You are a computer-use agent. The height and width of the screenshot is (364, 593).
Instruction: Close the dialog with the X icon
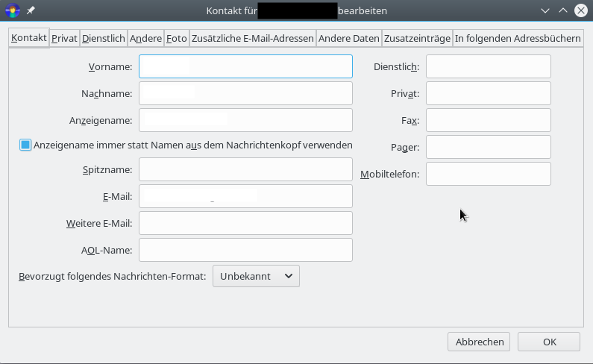coord(580,11)
